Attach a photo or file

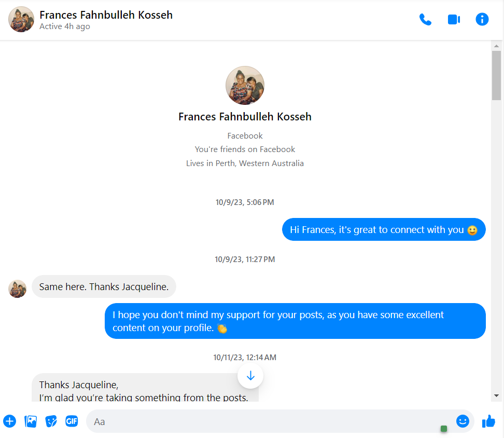point(31,421)
